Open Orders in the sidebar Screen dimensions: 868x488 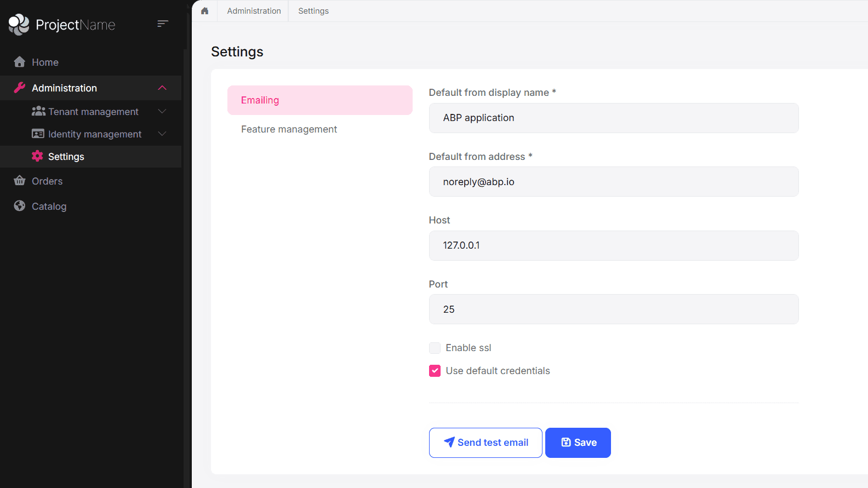(91, 181)
